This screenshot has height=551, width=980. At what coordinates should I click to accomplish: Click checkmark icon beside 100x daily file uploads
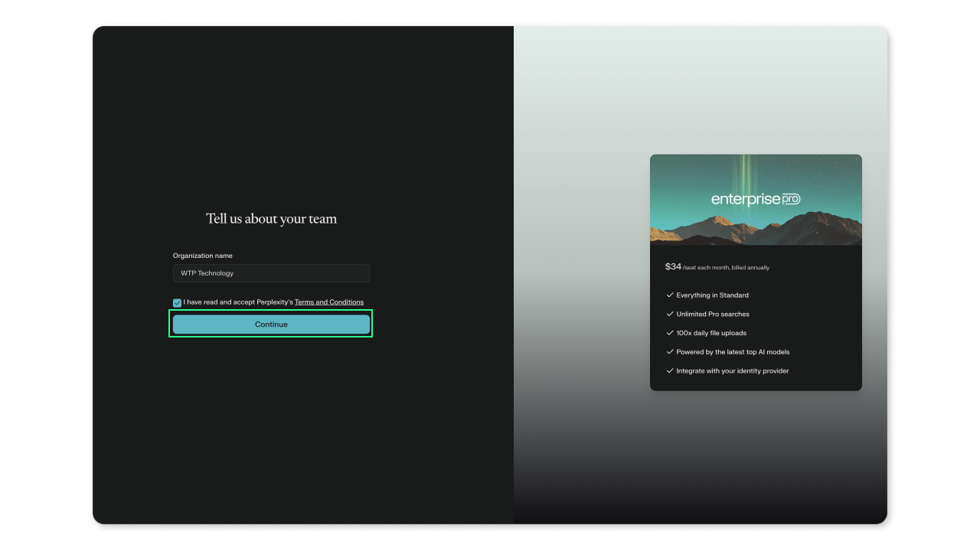(x=670, y=333)
